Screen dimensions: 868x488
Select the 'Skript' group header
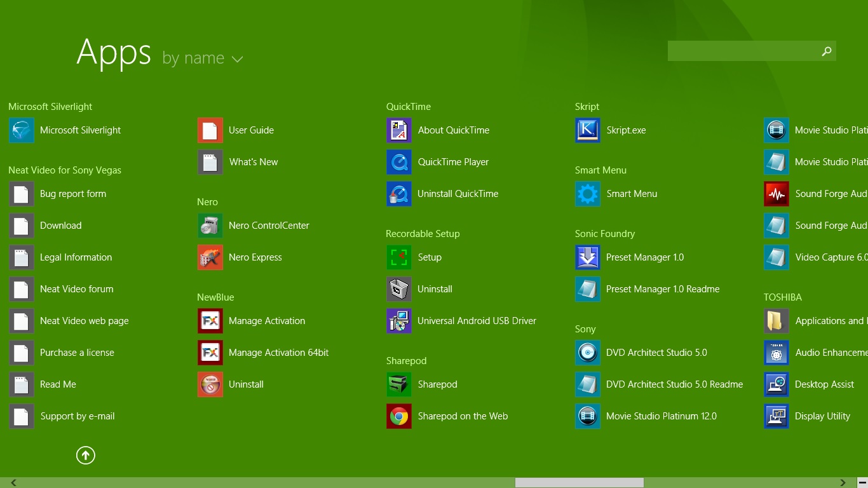[x=587, y=107]
